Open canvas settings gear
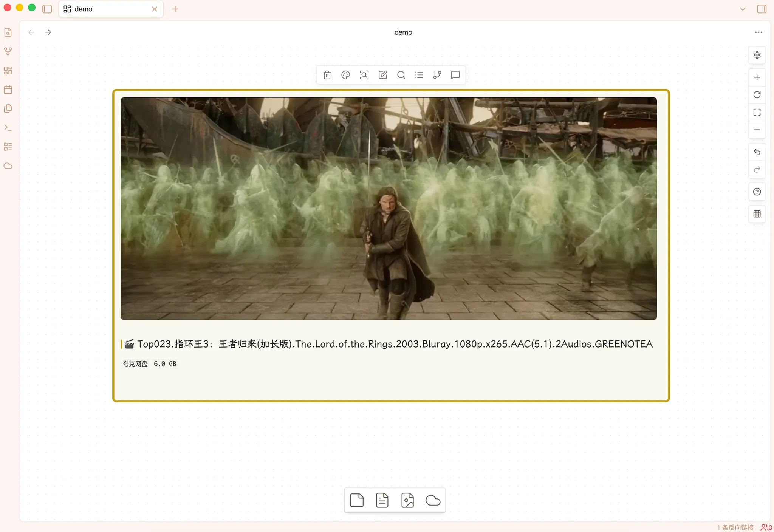 click(757, 55)
